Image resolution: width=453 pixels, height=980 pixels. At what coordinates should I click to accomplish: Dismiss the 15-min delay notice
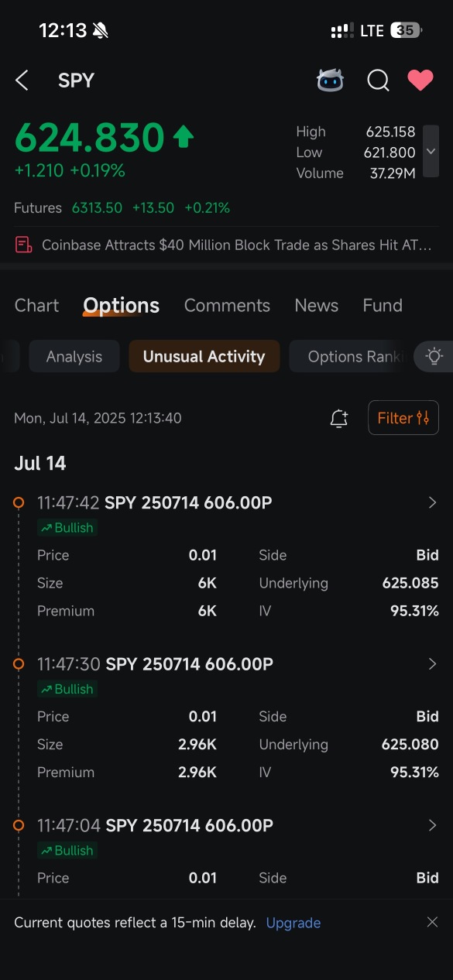432,922
